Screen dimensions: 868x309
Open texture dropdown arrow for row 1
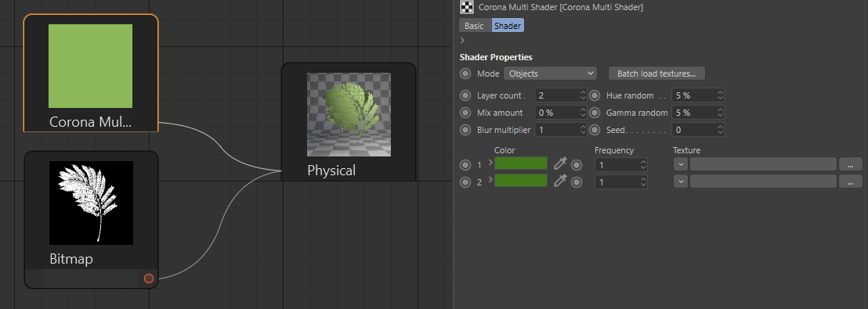click(x=681, y=164)
